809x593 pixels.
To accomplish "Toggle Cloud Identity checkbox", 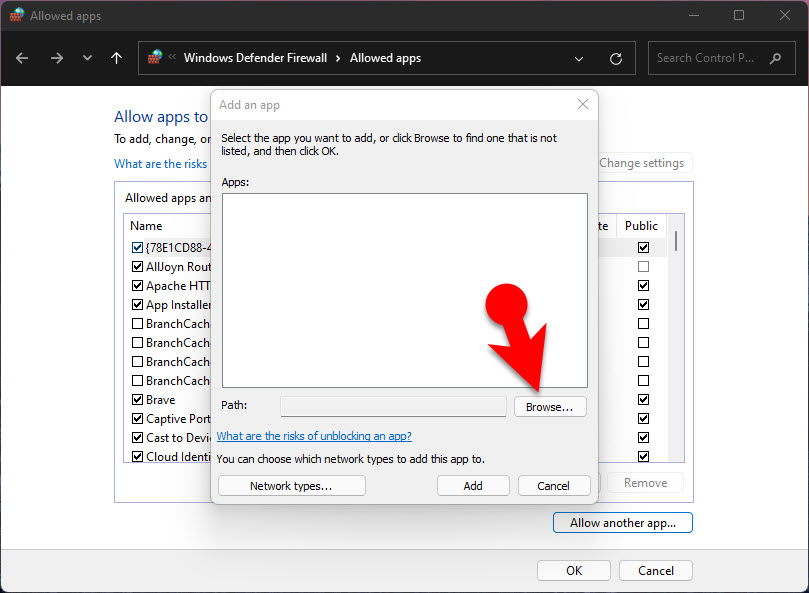I will pyautogui.click(x=137, y=457).
